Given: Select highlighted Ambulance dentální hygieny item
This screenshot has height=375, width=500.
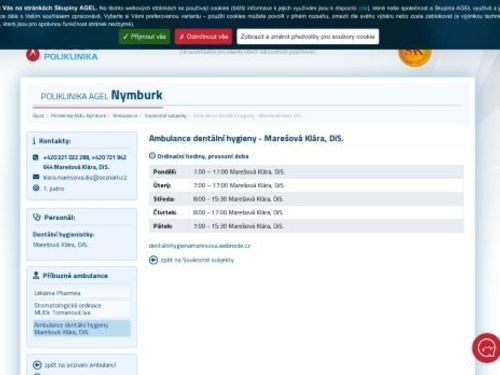Looking at the screenshot, I should point(81,328).
